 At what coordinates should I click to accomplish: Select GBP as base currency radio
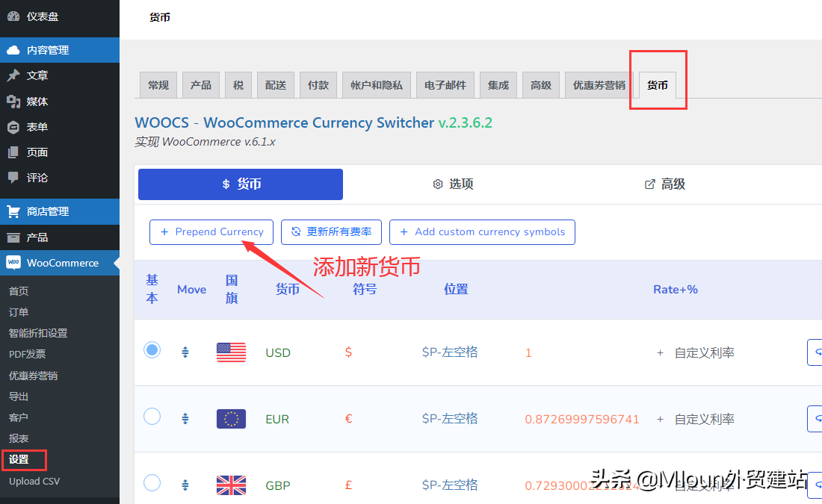152,482
